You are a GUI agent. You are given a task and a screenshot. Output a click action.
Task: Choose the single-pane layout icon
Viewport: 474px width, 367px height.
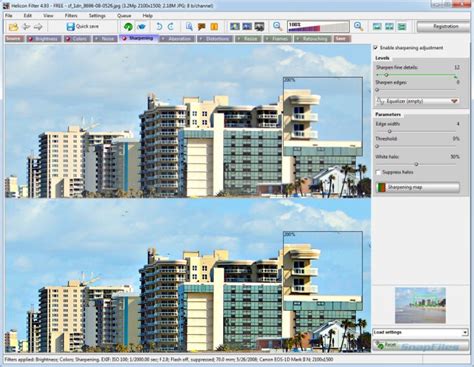click(x=377, y=27)
